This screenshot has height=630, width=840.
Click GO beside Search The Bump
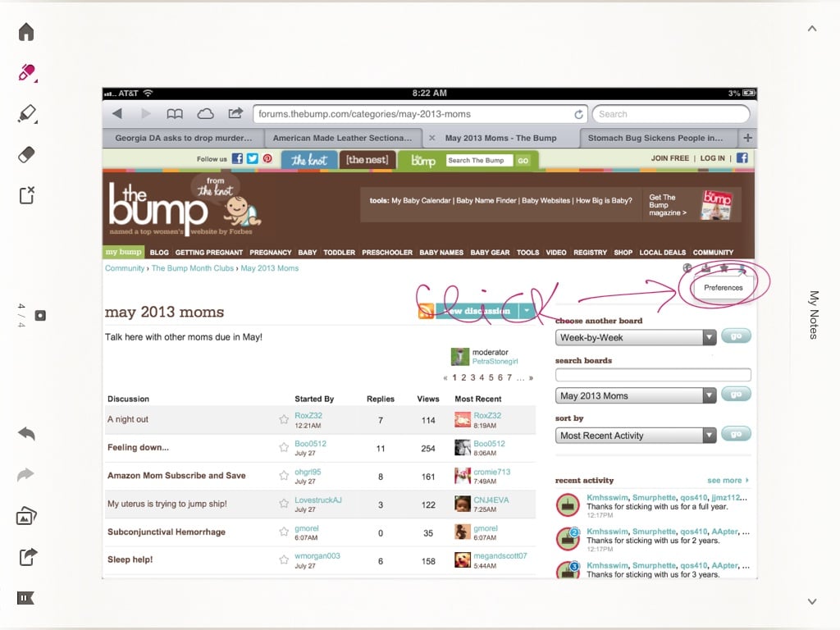[x=523, y=160]
